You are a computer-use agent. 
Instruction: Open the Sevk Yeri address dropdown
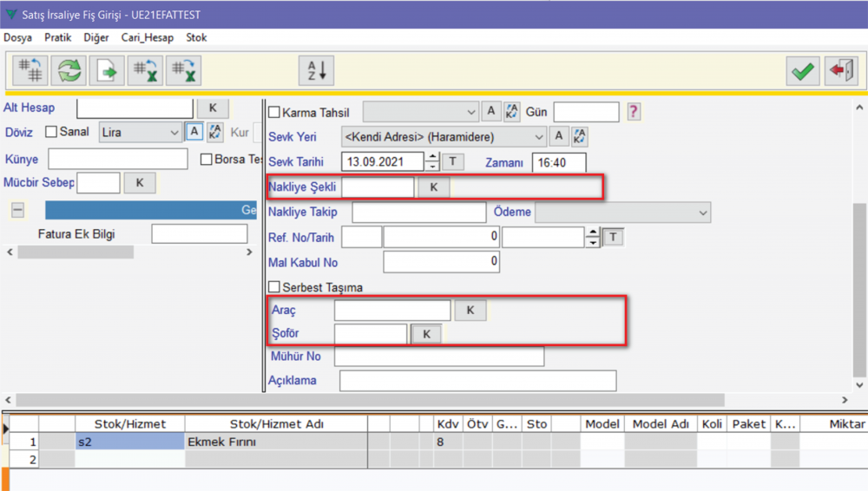[x=539, y=137]
